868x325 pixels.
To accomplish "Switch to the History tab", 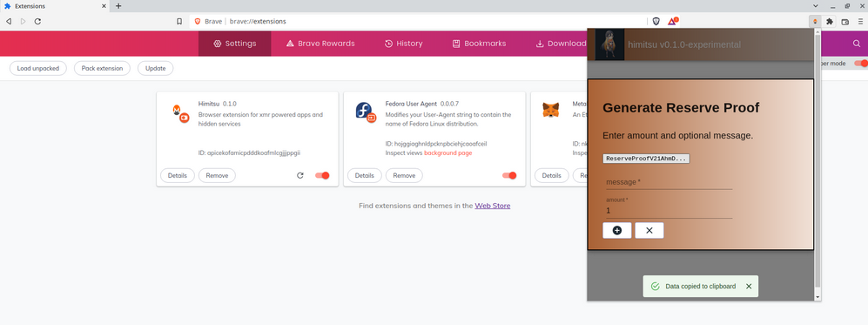I will coord(404,44).
